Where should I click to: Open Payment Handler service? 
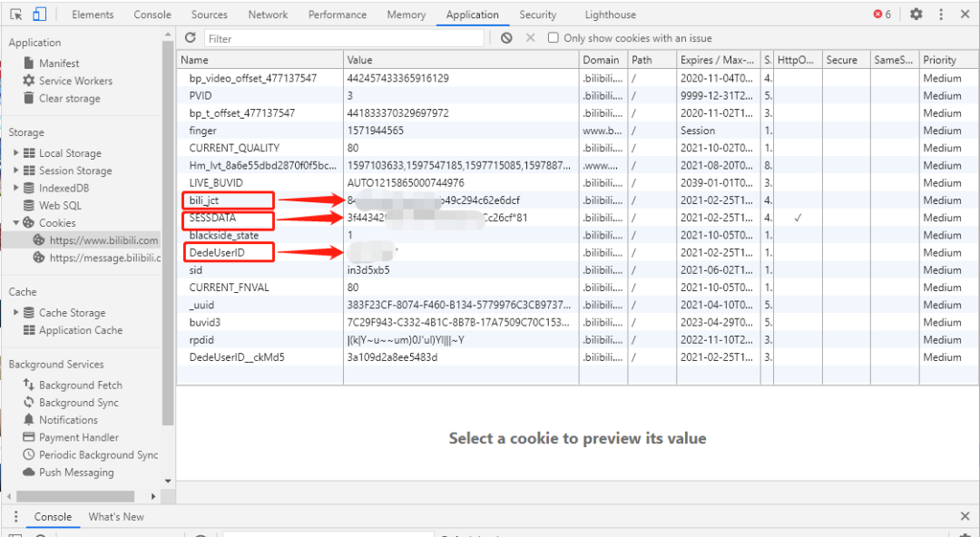79,437
